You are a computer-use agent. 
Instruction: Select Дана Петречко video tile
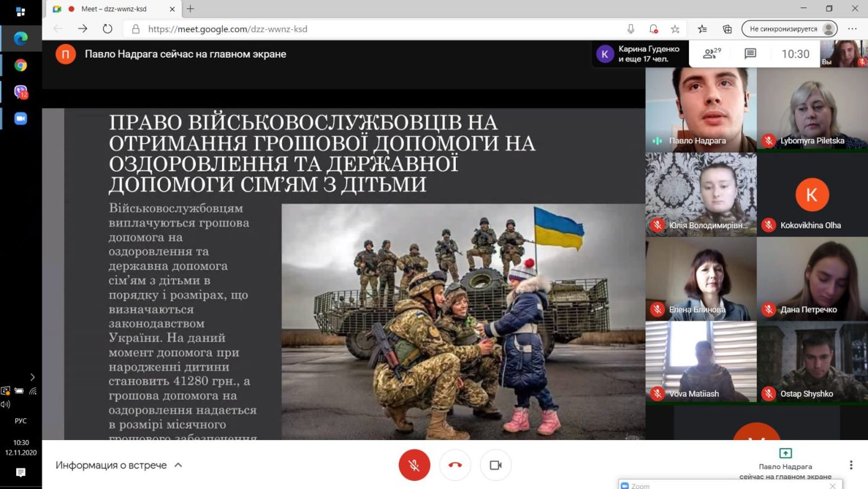[812, 279]
